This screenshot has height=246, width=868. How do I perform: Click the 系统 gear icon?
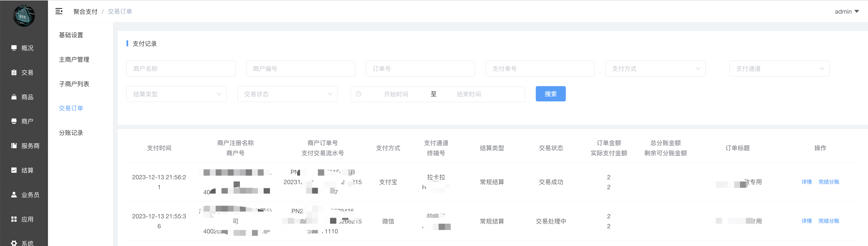[x=14, y=243]
